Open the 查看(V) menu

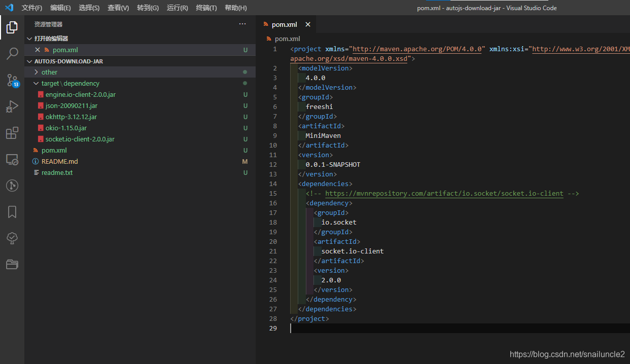click(x=118, y=8)
